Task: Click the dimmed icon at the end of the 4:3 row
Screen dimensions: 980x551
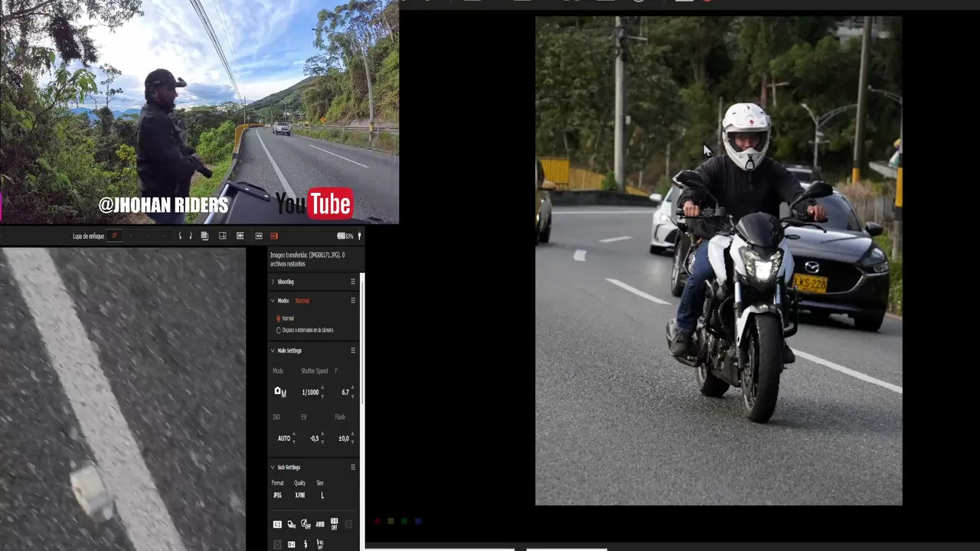Action: coord(349,524)
